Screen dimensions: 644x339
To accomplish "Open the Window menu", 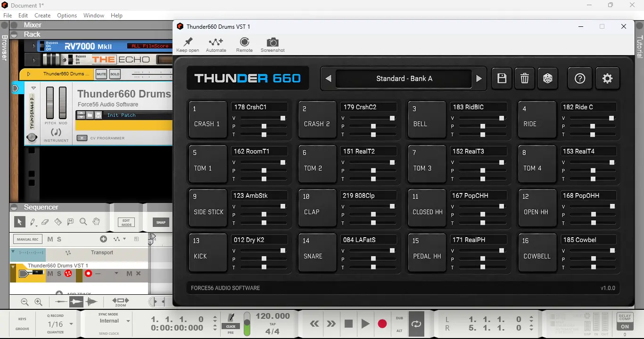I will pos(94,16).
